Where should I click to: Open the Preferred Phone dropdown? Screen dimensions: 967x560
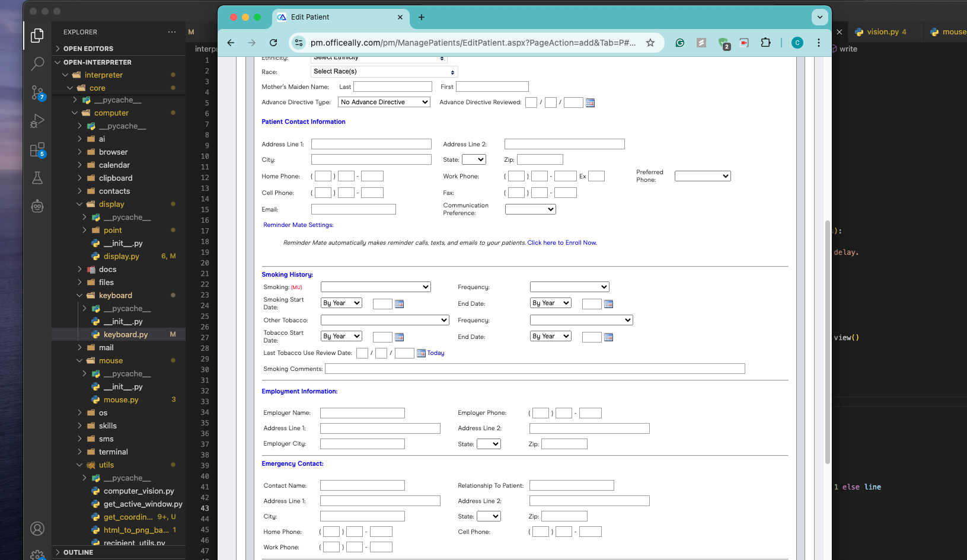tap(703, 176)
